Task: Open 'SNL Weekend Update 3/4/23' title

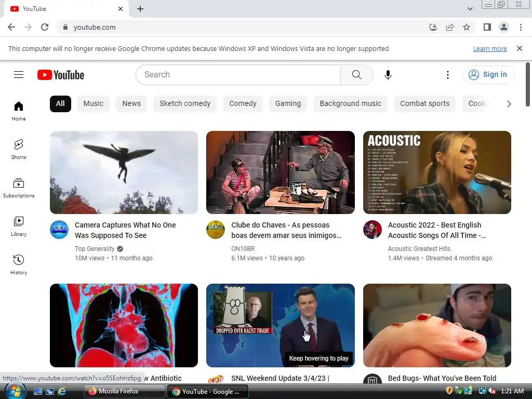Action: pyautogui.click(x=280, y=378)
